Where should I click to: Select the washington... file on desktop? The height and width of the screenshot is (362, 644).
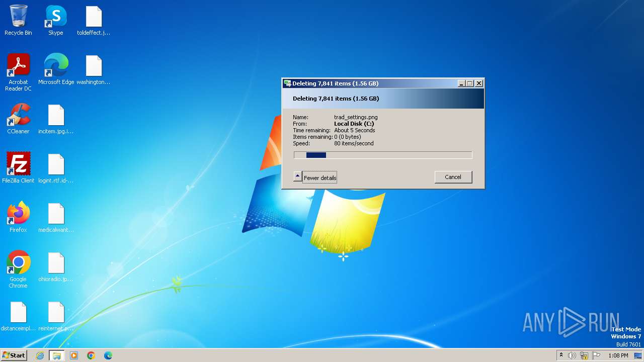click(x=94, y=69)
